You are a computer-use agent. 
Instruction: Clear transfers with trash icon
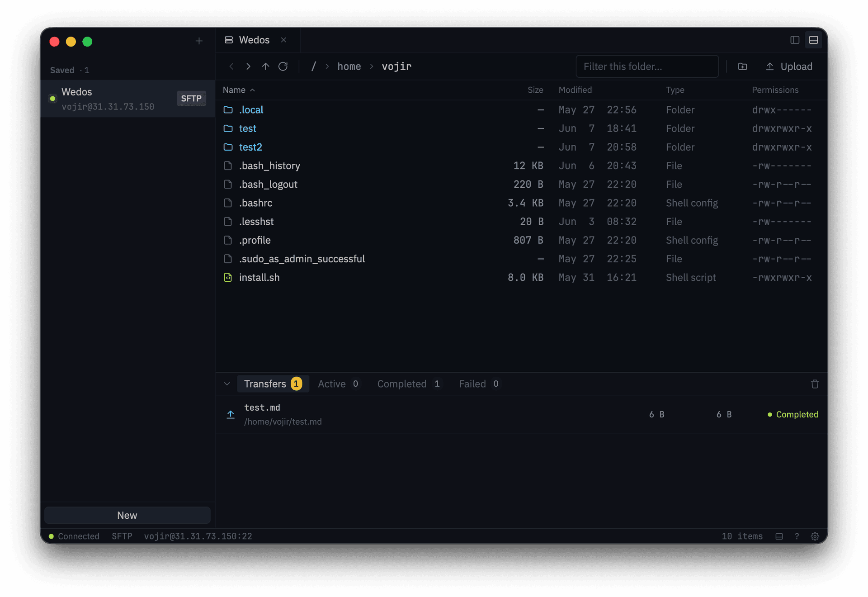coord(815,384)
